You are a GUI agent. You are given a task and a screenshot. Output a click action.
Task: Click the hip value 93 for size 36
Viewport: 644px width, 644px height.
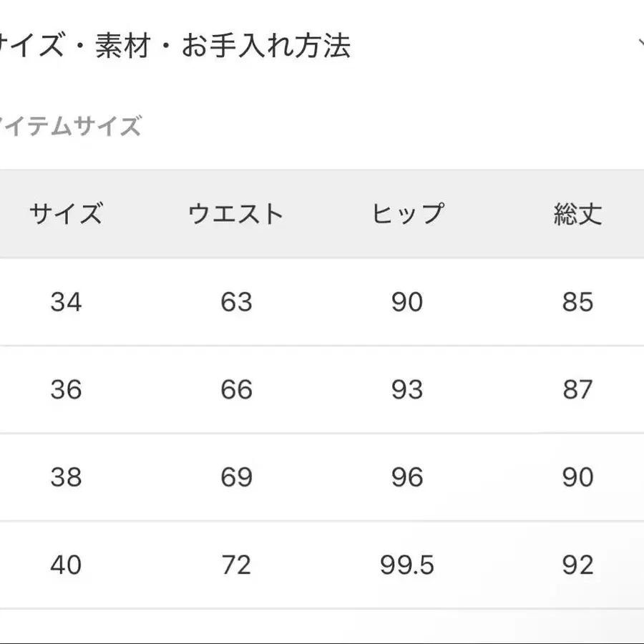click(408, 390)
